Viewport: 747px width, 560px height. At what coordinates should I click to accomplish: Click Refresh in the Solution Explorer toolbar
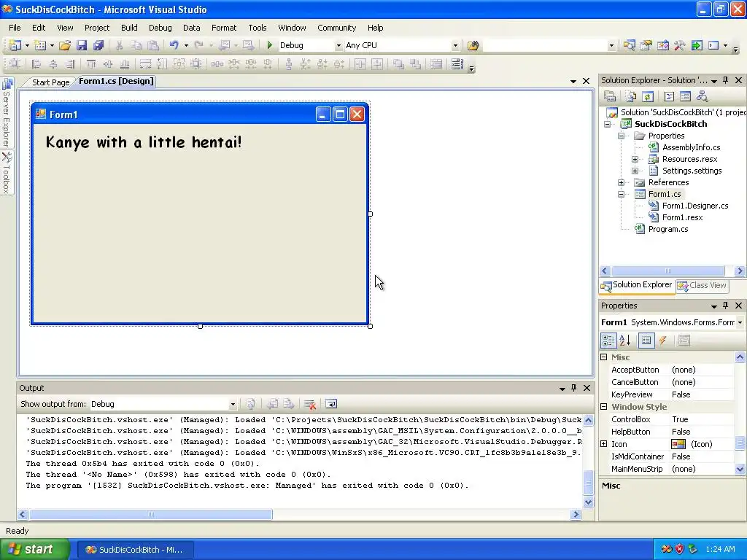(648, 97)
